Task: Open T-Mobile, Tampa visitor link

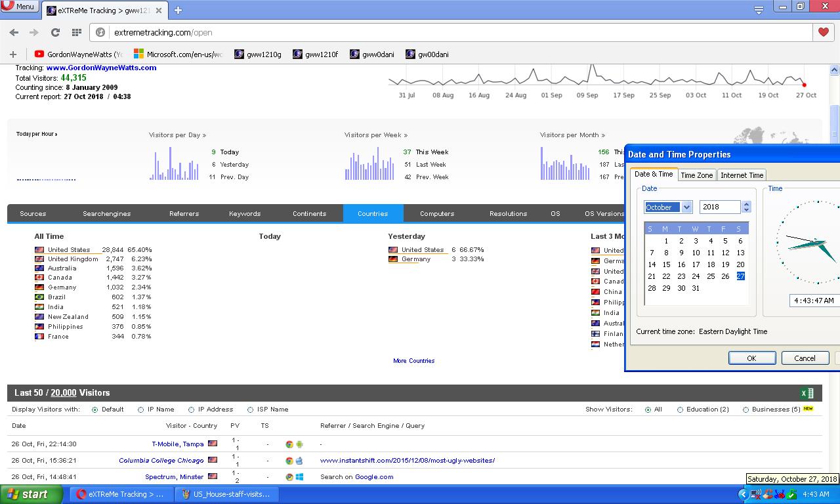Action: click(178, 444)
